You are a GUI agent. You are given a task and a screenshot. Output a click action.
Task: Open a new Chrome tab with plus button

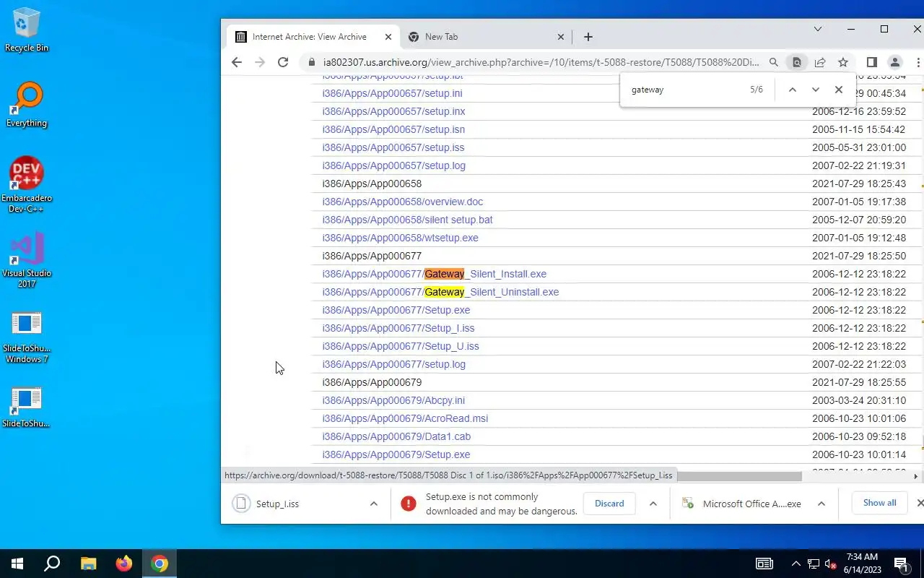[x=588, y=37]
